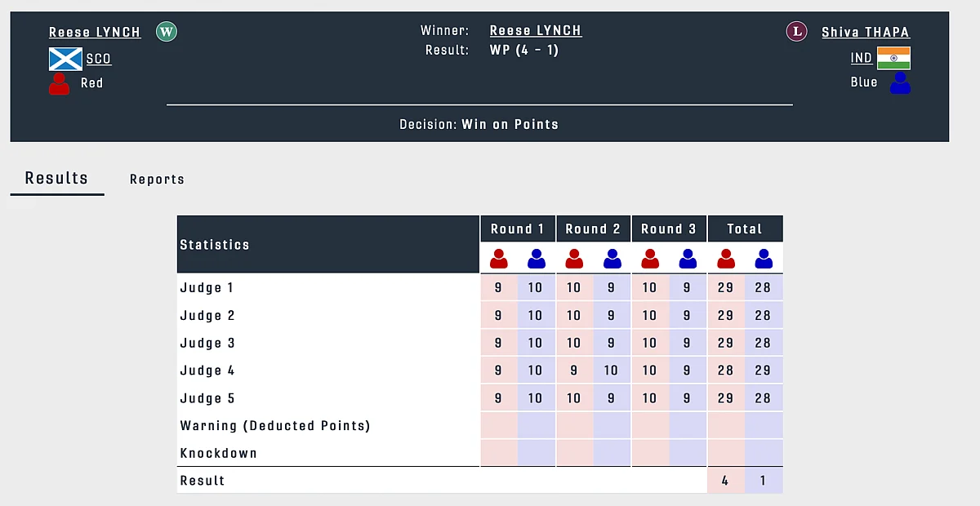The height and width of the screenshot is (506, 980).
Task: Click the India flag icon
Action: (893, 58)
